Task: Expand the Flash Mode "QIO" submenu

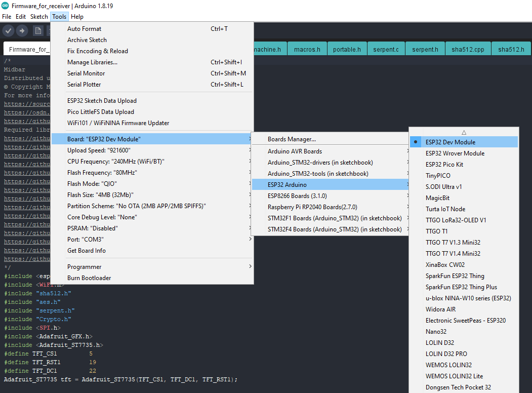Action: click(152, 184)
